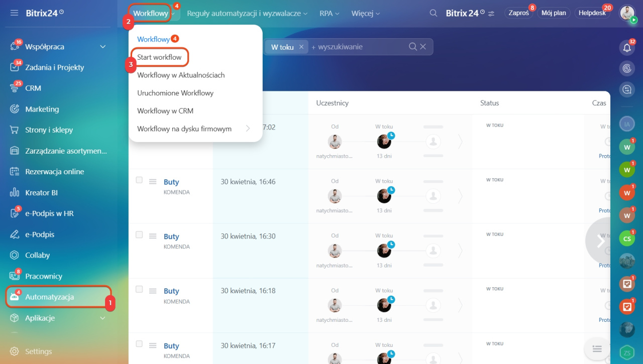Viewport: 643px width, 364px height.
Task: Click the row menu icon for Buty 16:30
Action: coord(153,236)
